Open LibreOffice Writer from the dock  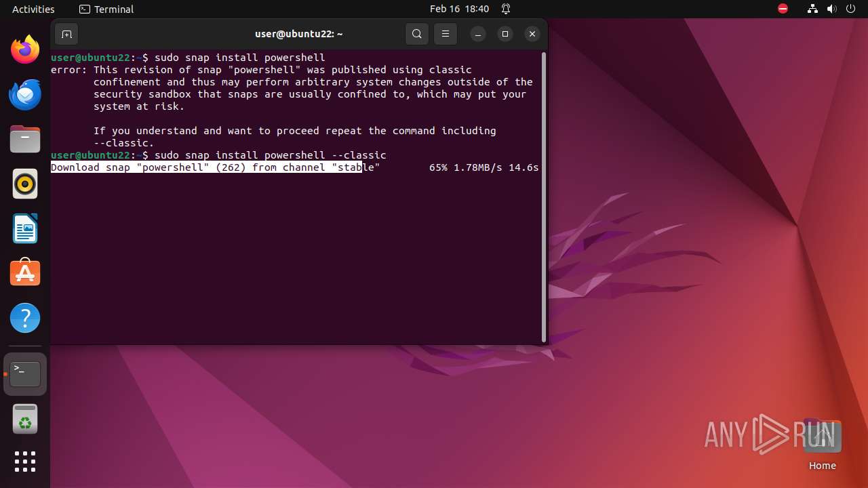pyautogui.click(x=25, y=228)
